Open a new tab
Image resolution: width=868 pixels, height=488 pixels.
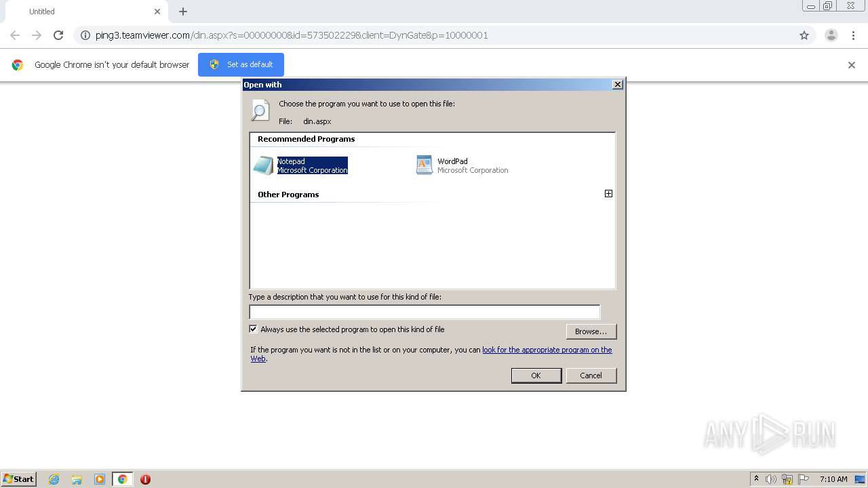(x=183, y=12)
